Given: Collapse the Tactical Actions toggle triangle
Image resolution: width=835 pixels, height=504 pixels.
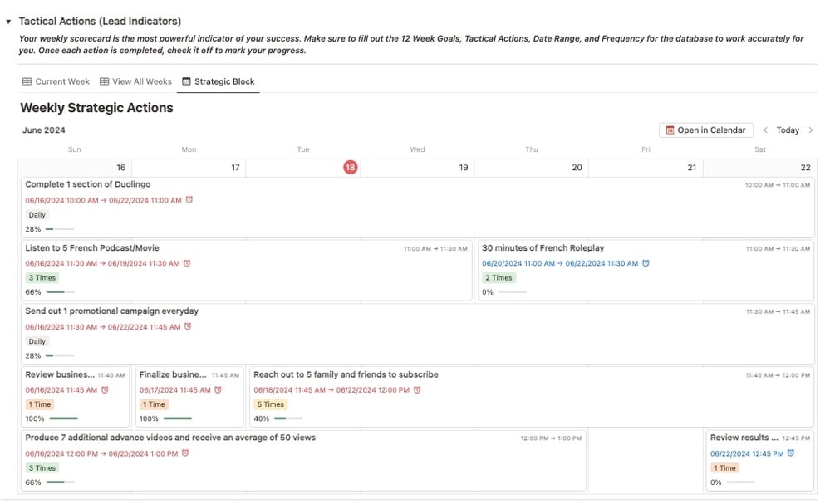Looking at the screenshot, I should click(8, 22).
